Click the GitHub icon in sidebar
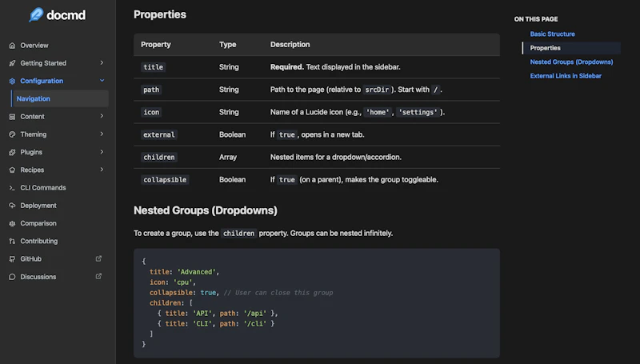This screenshot has height=364, width=640. (12, 259)
